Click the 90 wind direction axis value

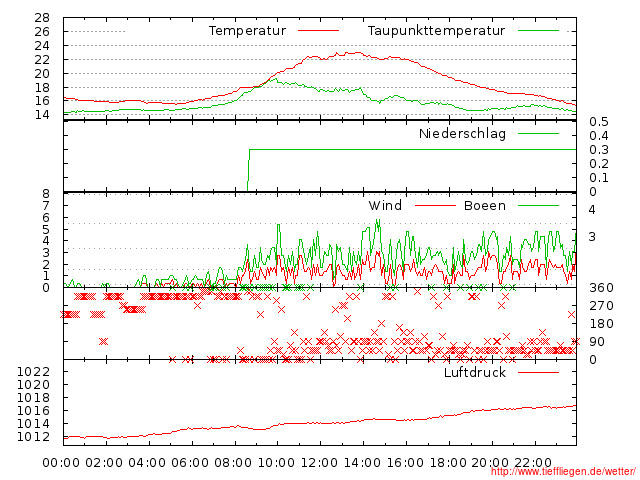pos(597,342)
